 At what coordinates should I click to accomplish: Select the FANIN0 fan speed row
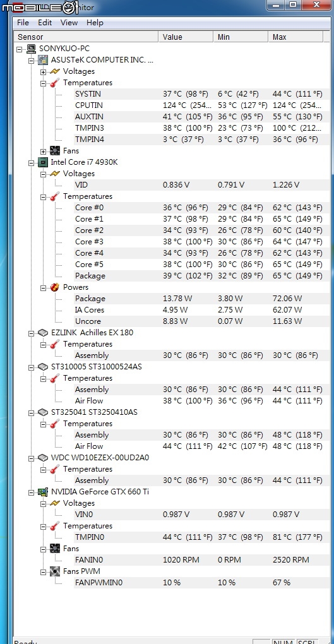(x=201, y=560)
